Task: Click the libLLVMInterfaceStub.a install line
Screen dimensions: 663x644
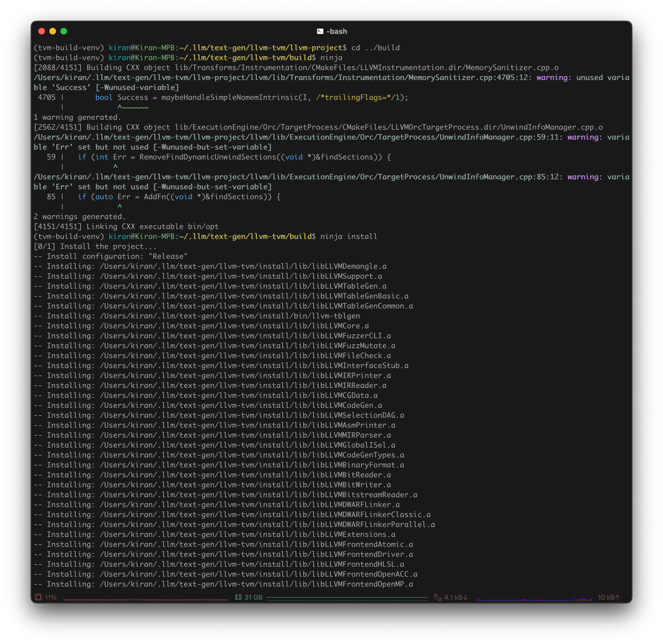Action: point(221,366)
